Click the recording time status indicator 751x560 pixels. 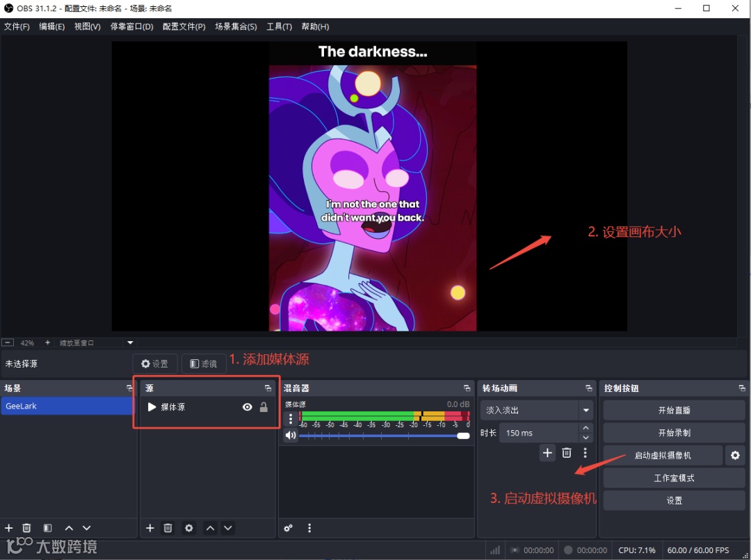586,550
